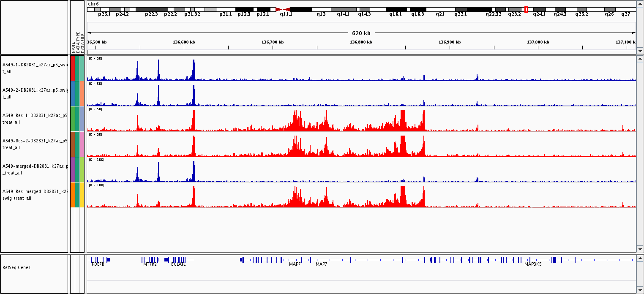Click the red centromere marker on the ideogram
This screenshot has width=644, height=294.
(x=283, y=9)
